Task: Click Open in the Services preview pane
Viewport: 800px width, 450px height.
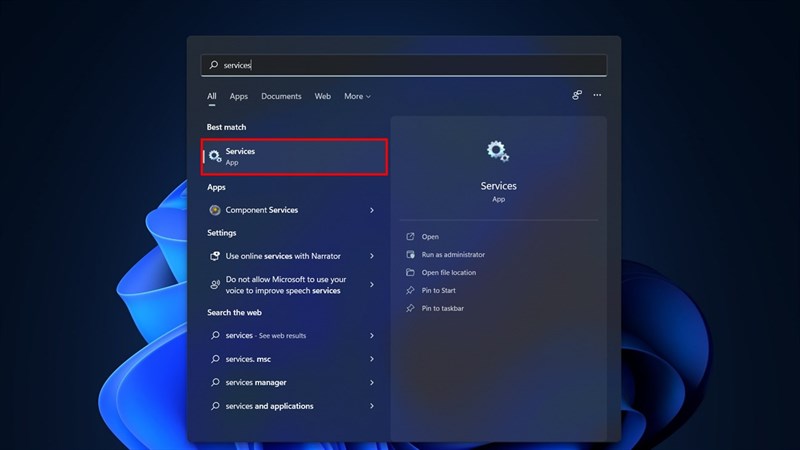Action: tap(430, 236)
